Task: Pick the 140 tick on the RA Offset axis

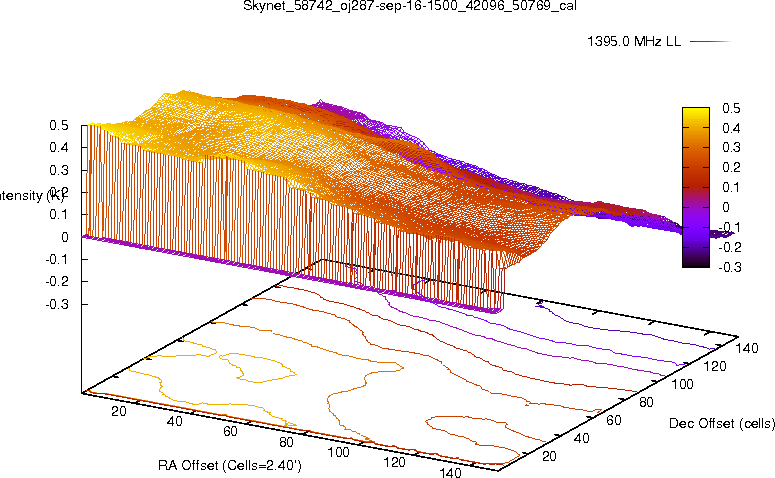Action: click(x=450, y=472)
